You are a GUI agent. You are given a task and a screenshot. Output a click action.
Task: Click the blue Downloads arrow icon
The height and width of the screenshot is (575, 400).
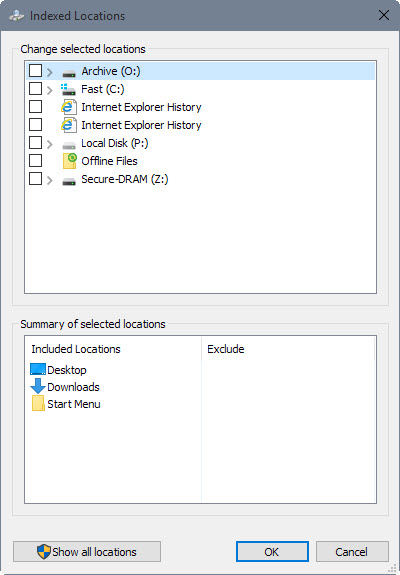click(38, 387)
